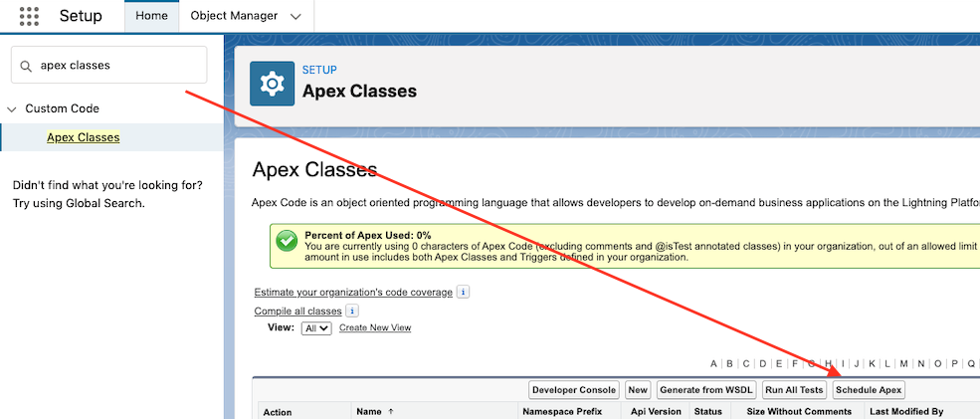
Task: Filter list by letter N
Action: pyautogui.click(x=921, y=363)
